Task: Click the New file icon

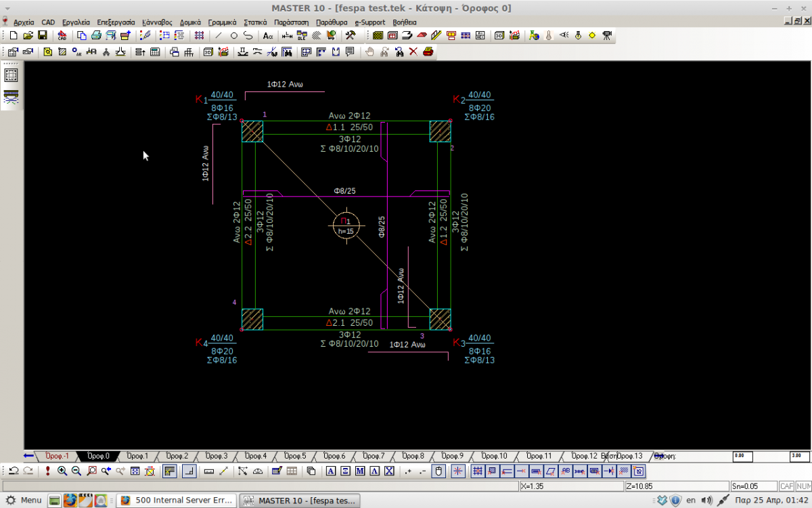Action: pos(14,36)
